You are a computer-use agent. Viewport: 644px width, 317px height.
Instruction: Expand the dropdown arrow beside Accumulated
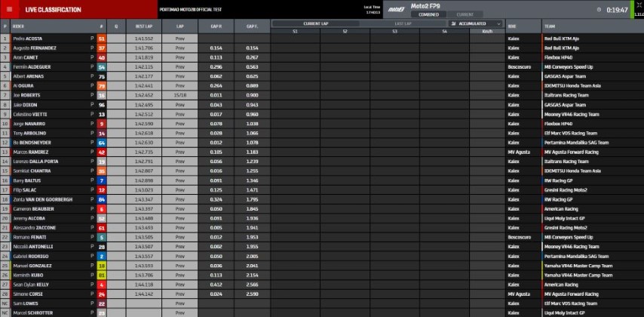499,23
